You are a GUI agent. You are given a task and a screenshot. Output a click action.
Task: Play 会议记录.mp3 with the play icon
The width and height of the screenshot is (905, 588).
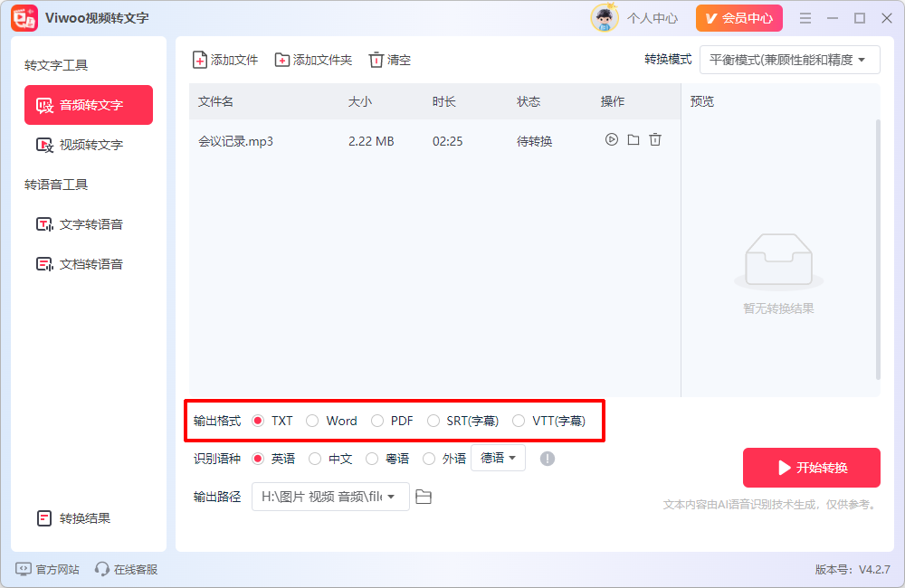(611, 139)
